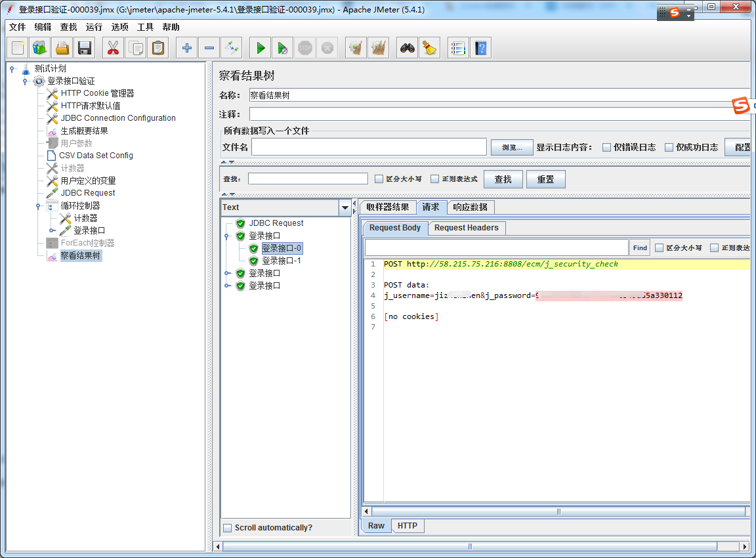Collapse the first 登录接口 result
This screenshot has height=558, width=756.
point(227,236)
